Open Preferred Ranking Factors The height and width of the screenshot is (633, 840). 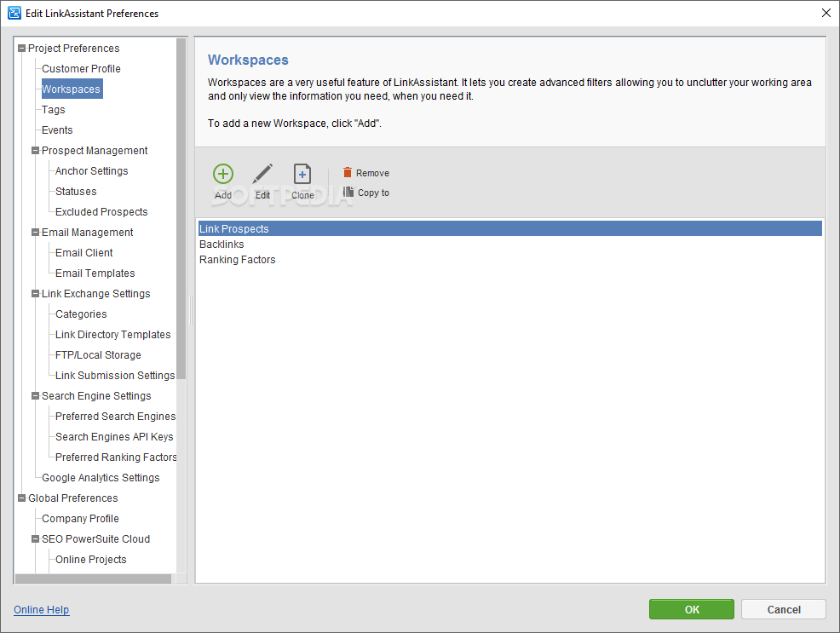click(116, 457)
